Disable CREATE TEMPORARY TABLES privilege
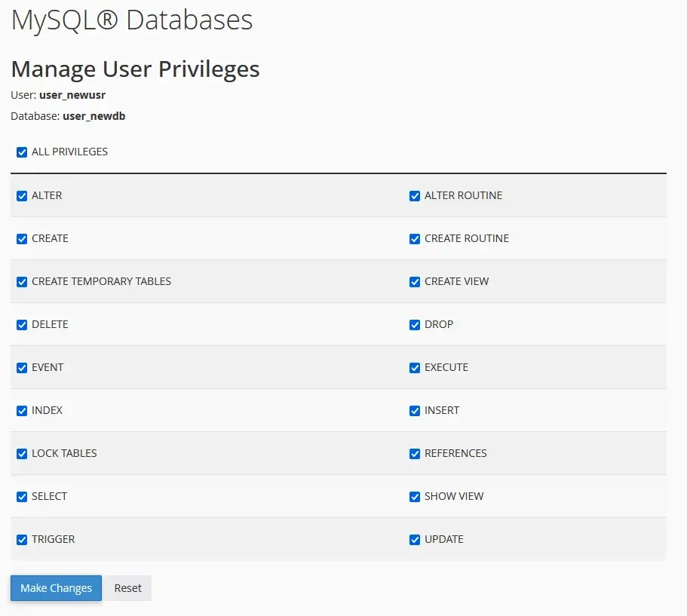The width and height of the screenshot is (687, 616). point(21,281)
